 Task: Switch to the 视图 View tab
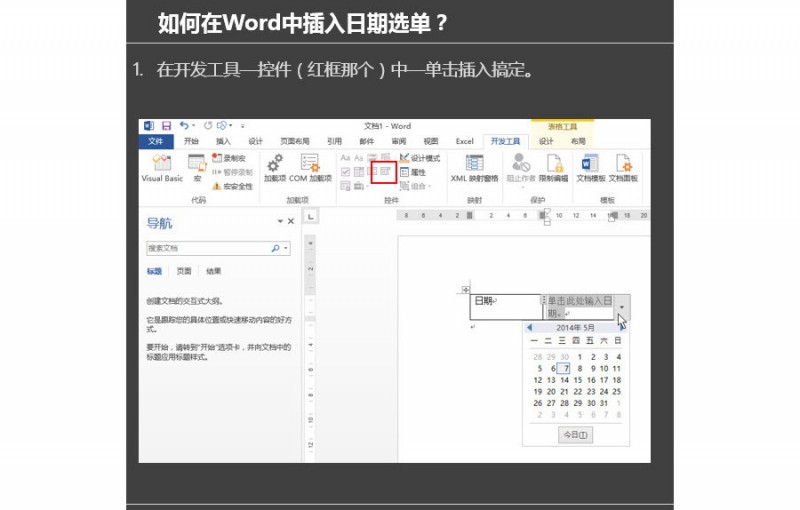coord(431,141)
